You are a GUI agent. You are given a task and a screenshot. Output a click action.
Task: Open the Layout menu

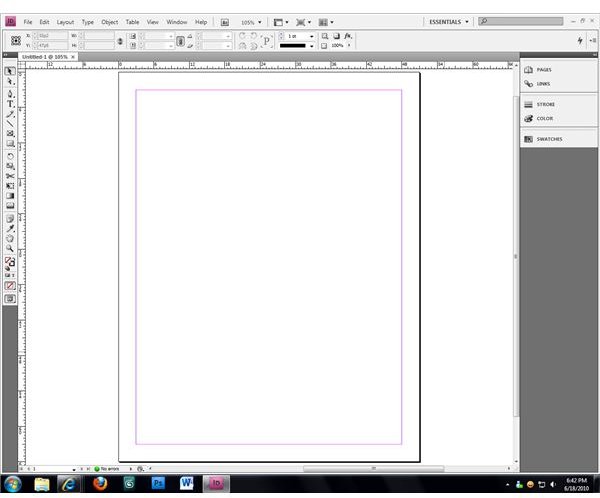65,21
